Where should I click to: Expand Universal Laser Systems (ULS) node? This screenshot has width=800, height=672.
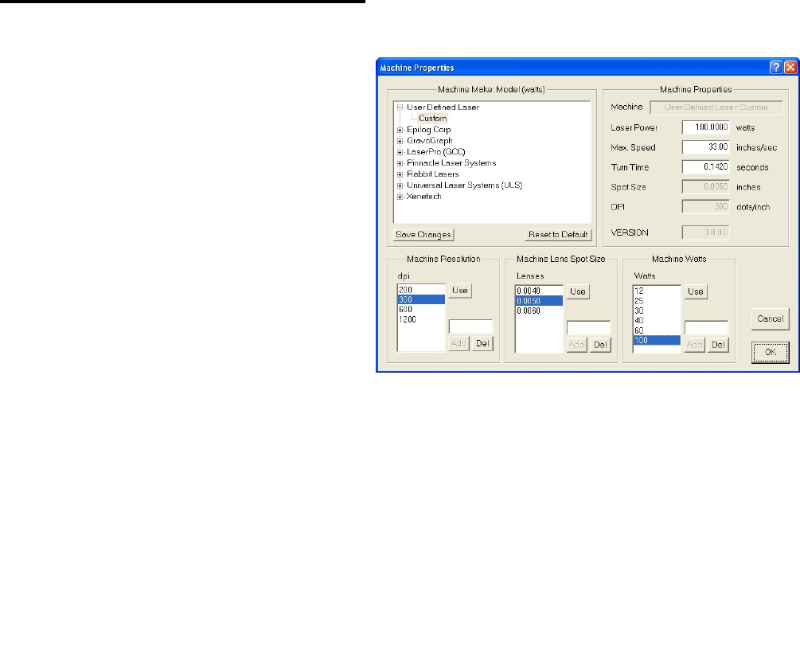[x=400, y=186]
